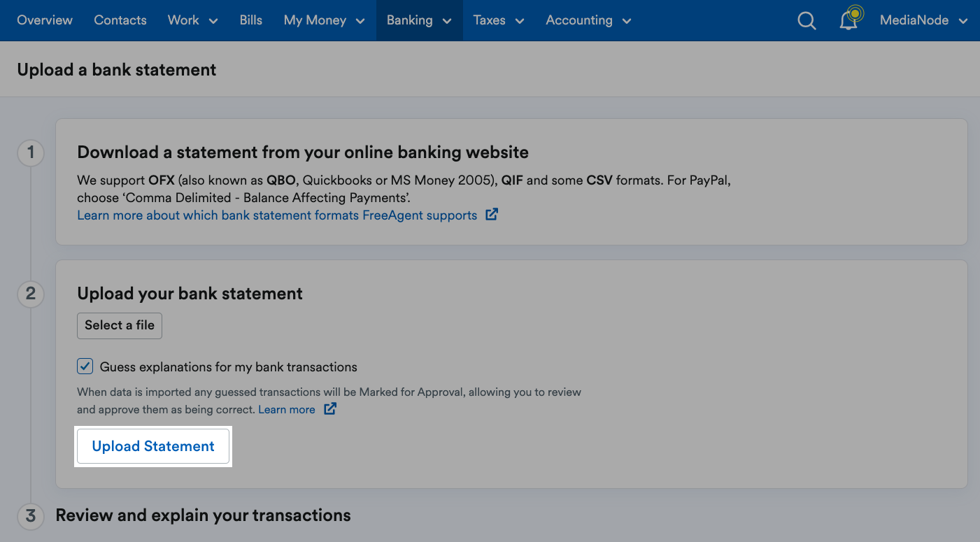Click the Select a file button
Viewport: 980px width, 542px height.
pos(120,325)
